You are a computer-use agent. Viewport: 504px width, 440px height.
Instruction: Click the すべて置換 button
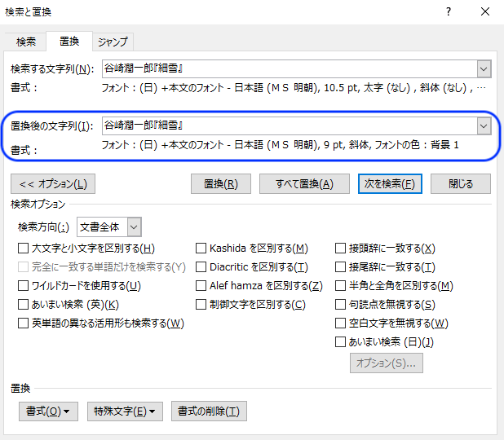tap(297, 184)
